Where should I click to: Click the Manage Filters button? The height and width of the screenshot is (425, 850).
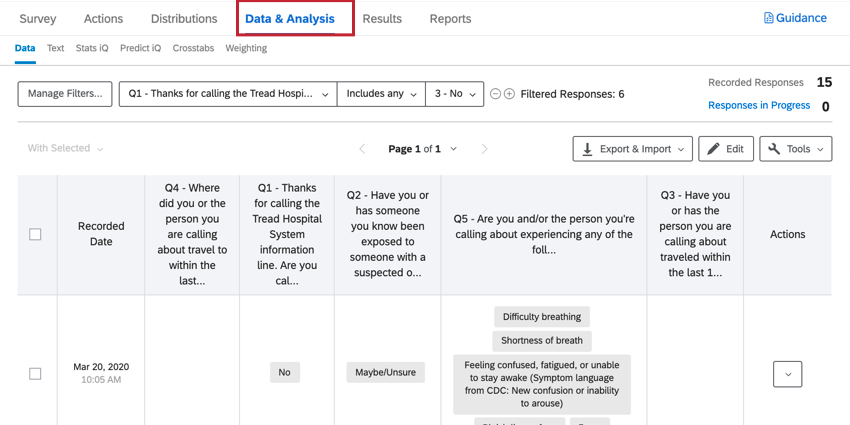click(65, 94)
